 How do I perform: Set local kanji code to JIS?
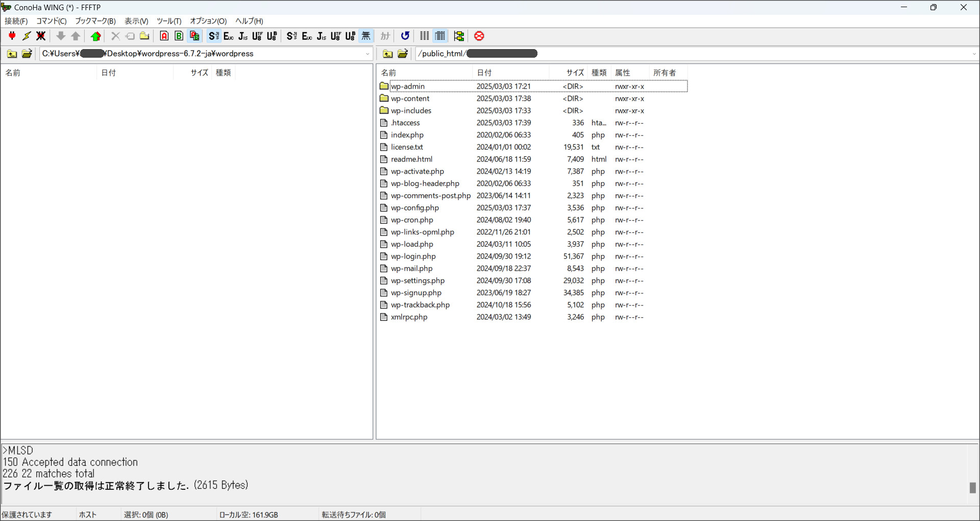click(x=321, y=36)
